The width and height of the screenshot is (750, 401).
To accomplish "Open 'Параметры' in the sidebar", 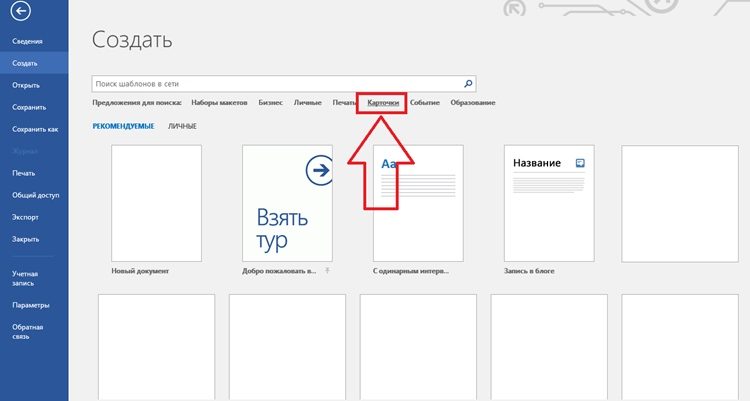I will (30, 305).
